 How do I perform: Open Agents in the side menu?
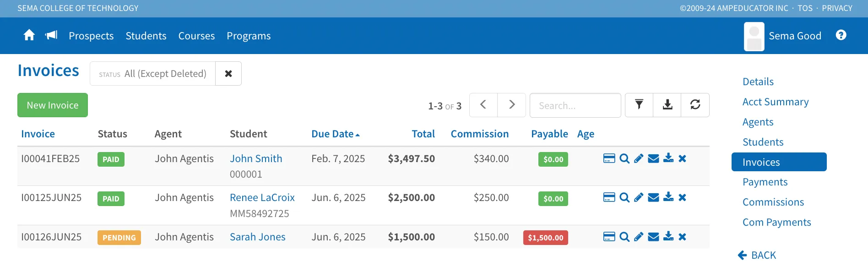758,122
